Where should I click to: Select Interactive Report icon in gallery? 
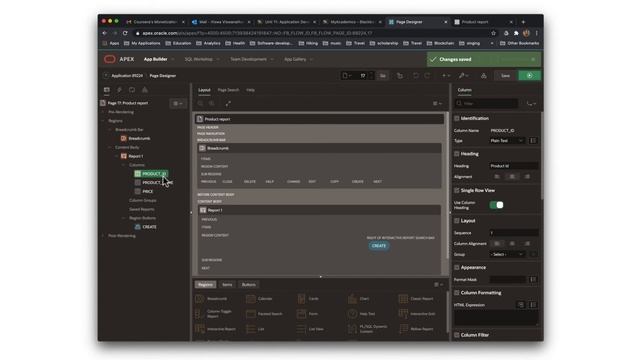(x=200, y=329)
